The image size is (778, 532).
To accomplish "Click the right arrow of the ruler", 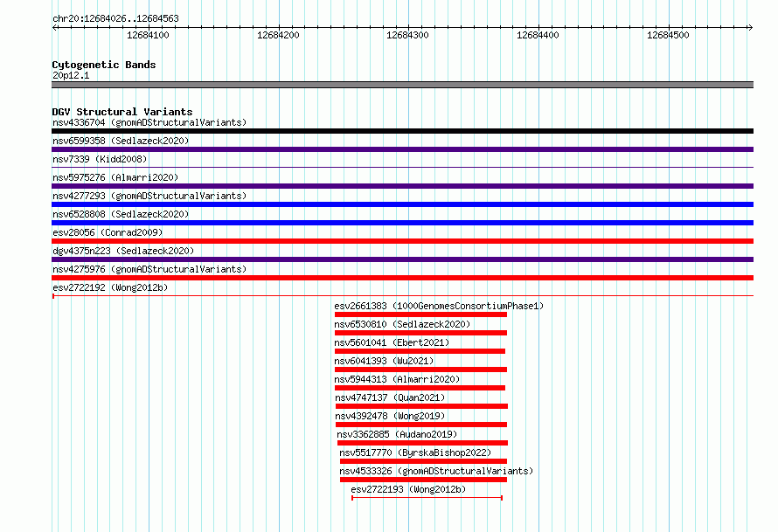I will (x=750, y=28).
